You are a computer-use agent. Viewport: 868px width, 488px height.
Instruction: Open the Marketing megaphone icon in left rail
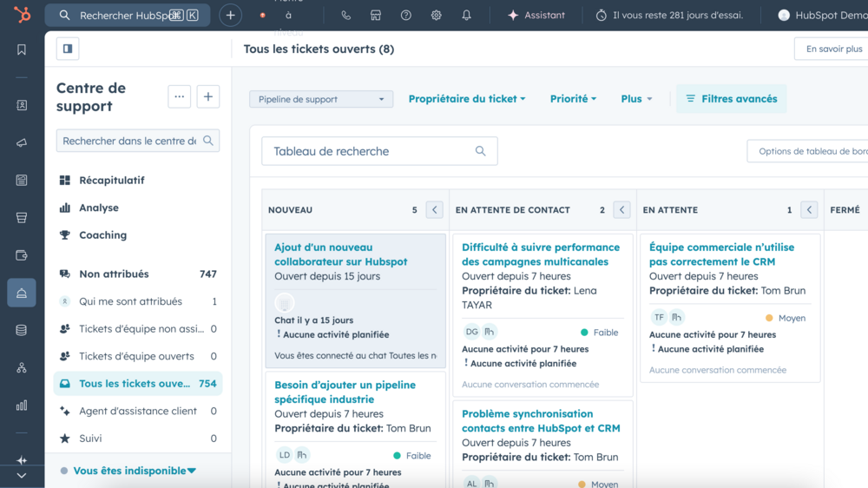coord(22,143)
